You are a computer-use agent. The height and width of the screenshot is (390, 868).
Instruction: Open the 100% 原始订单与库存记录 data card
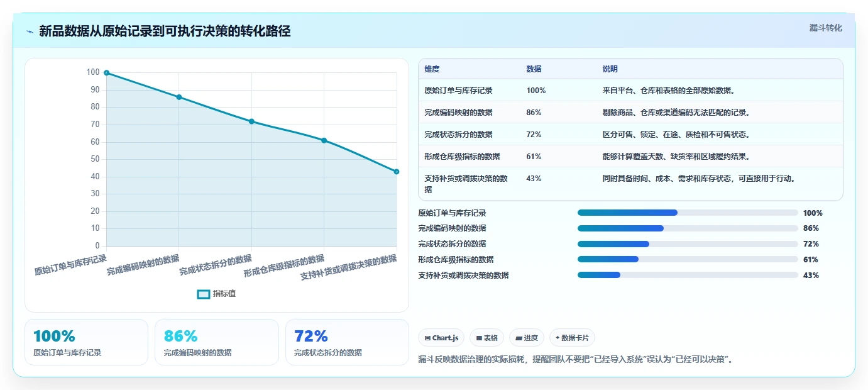point(86,342)
